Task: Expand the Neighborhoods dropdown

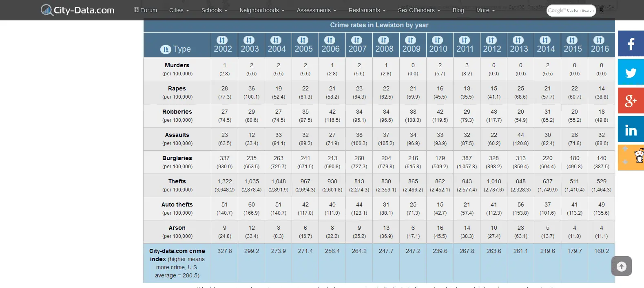Action: pyautogui.click(x=262, y=10)
